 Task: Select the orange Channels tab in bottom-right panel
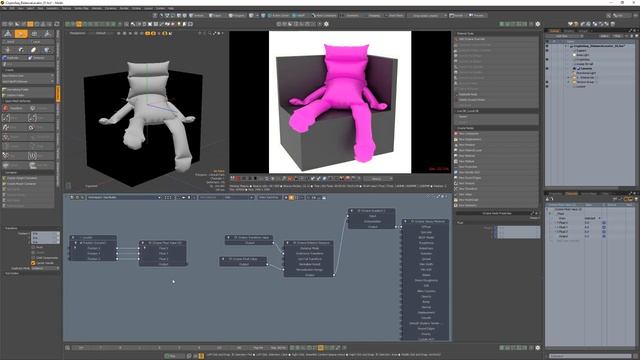coord(571,193)
